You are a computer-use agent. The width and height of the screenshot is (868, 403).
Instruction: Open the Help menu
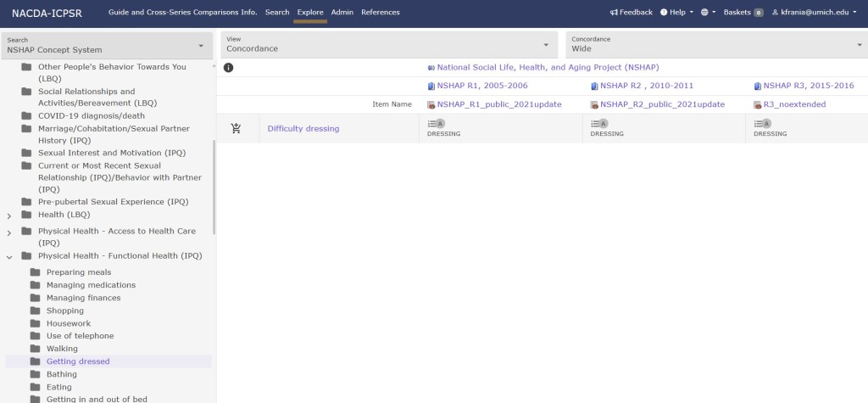pyautogui.click(x=676, y=12)
